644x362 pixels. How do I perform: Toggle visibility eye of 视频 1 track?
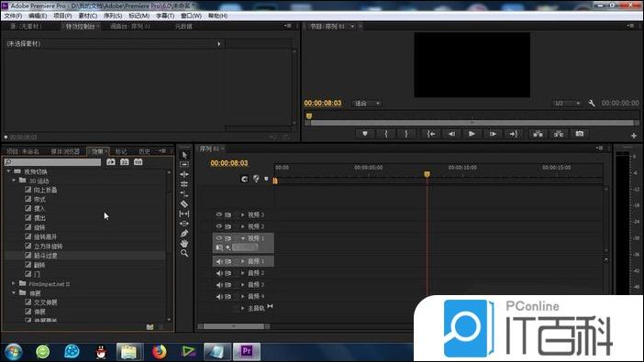tap(219, 238)
